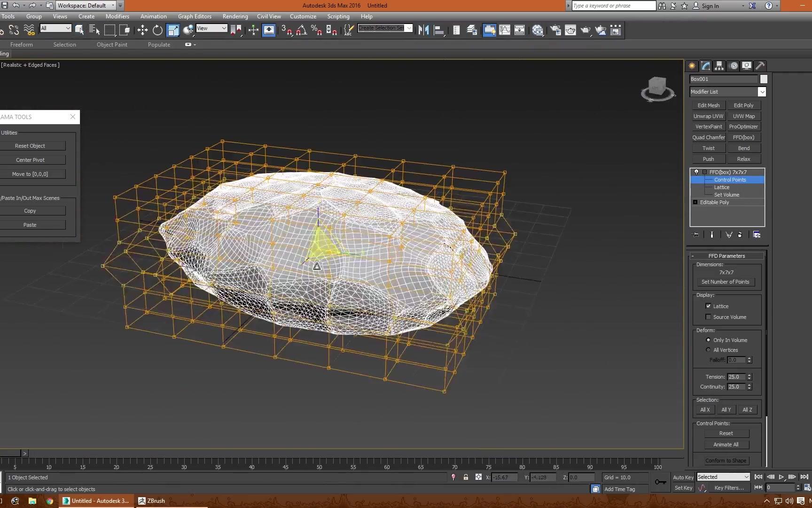812x508 pixels.
Task: Click the Set Number of Points button
Action: 725,282
